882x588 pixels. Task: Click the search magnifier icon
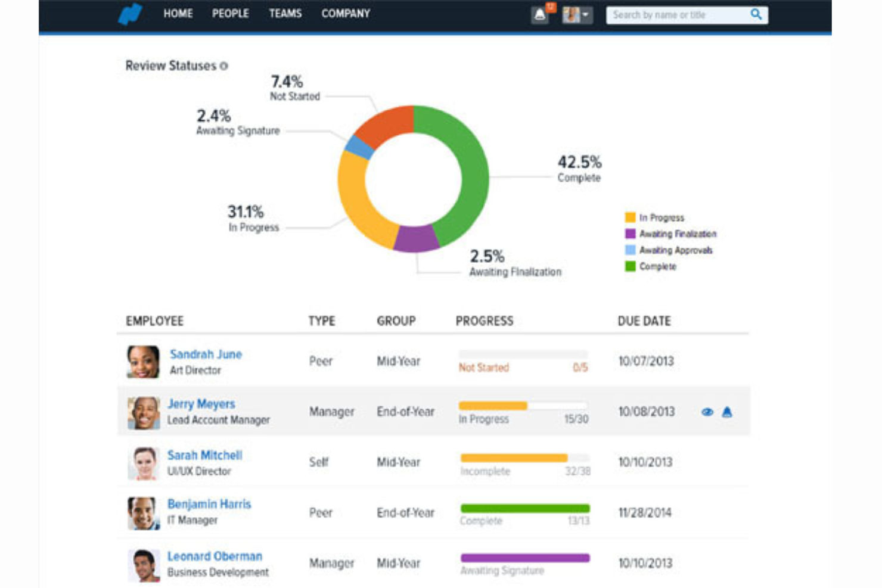click(x=756, y=14)
